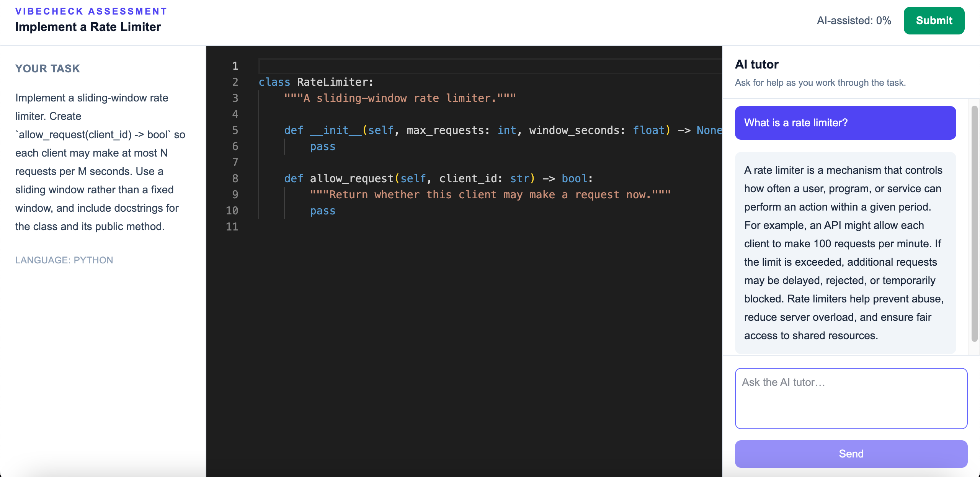Click the YOUR TASK section heading
Image resolution: width=980 pixels, height=477 pixels.
[x=47, y=69]
